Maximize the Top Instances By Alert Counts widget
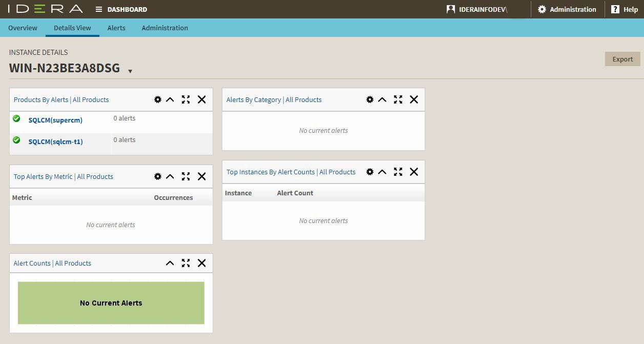This screenshot has height=344, width=644. [398, 172]
